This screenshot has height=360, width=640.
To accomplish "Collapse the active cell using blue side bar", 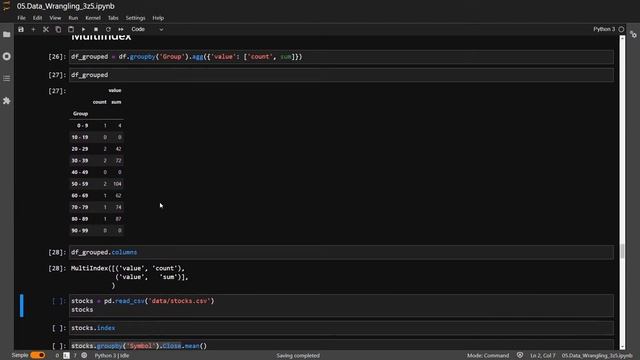I will 22,305.
